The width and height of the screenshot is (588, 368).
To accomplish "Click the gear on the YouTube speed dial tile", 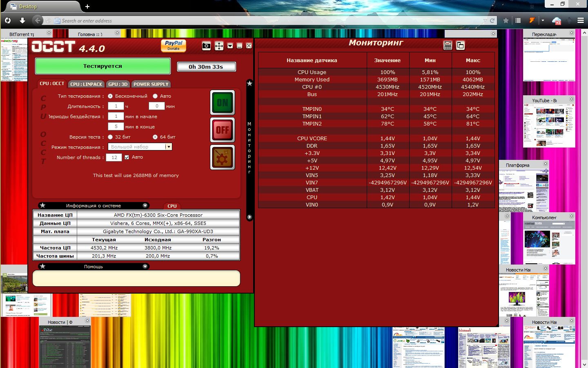I will tap(572, 99).
